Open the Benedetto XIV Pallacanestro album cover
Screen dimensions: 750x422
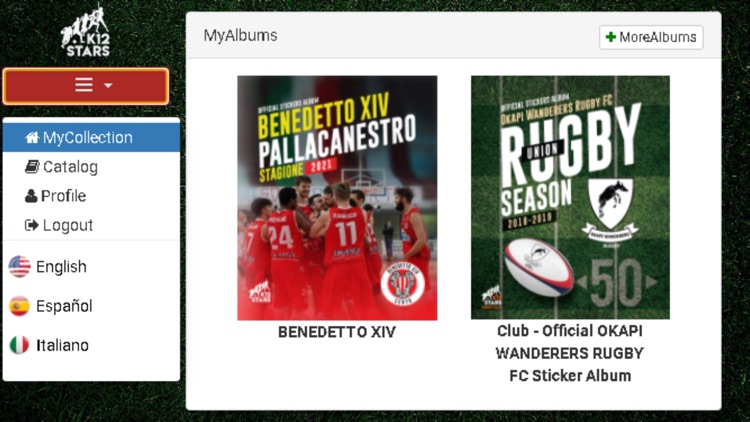click(x=337, y=198)
